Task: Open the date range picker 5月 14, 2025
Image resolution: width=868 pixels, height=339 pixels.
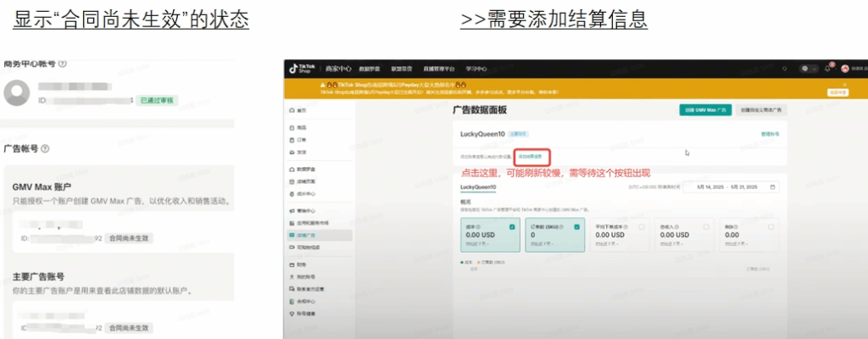Action: pyautogui.click(x=731, y=187)
